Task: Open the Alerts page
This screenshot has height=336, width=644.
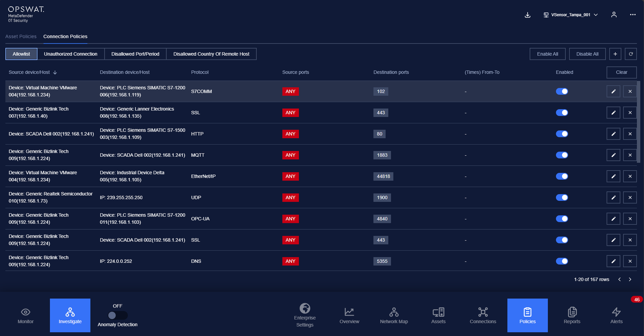Action: click(x=617, y=315)
